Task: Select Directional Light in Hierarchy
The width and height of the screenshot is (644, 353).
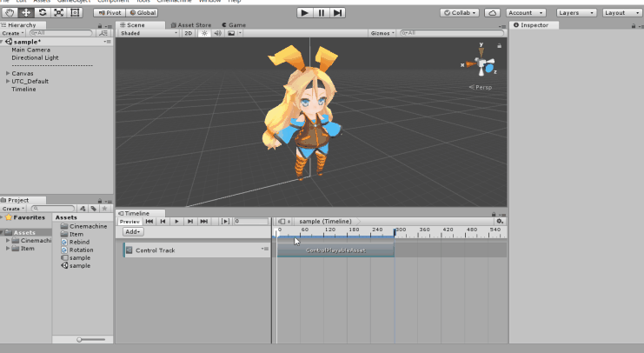Action: click(35, 58)
